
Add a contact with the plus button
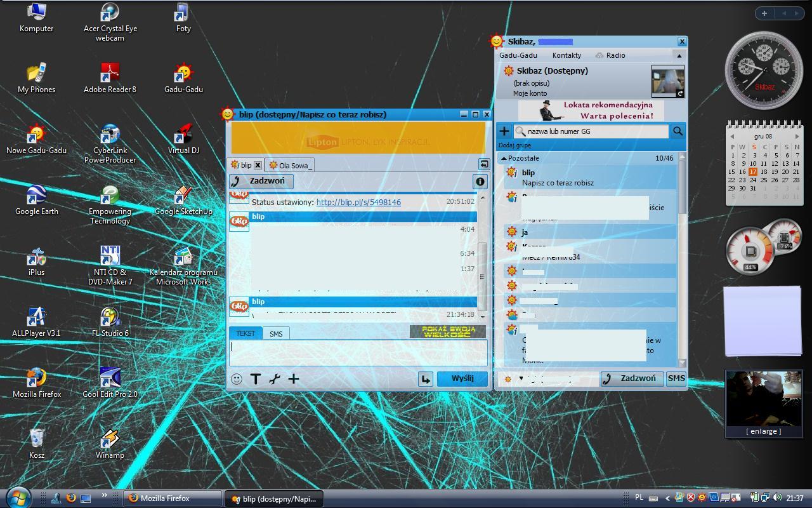(x=504, y=131)
